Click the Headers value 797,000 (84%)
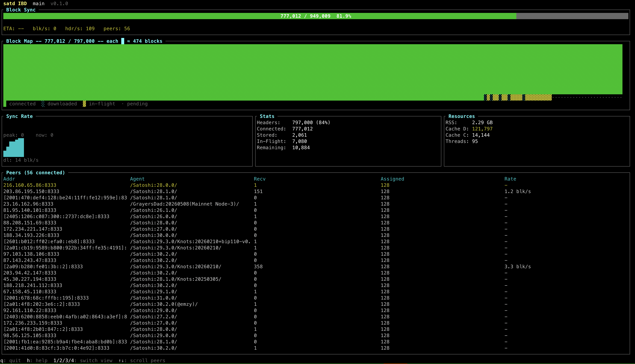 click(x=311, y=122)
